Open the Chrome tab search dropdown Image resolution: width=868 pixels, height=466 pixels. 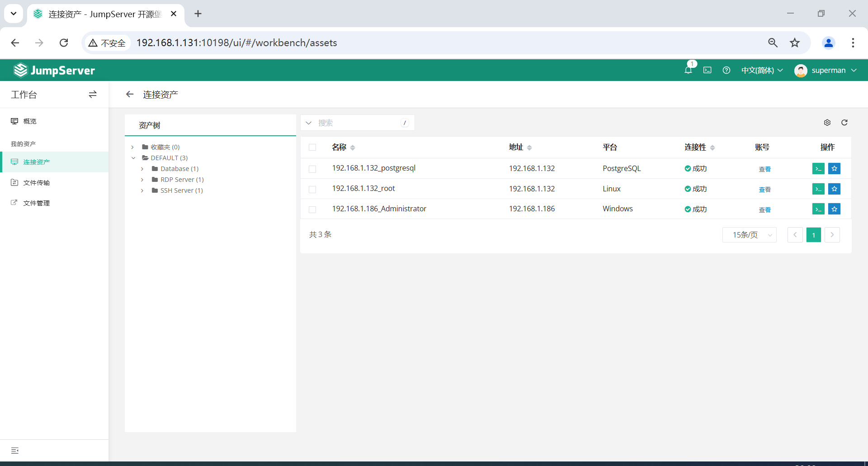coord(14,14)
